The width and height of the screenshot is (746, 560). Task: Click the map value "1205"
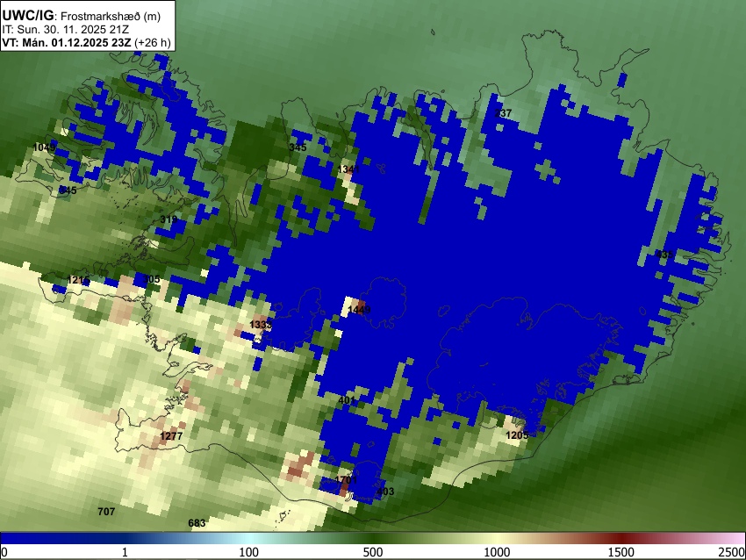[517, 435]
